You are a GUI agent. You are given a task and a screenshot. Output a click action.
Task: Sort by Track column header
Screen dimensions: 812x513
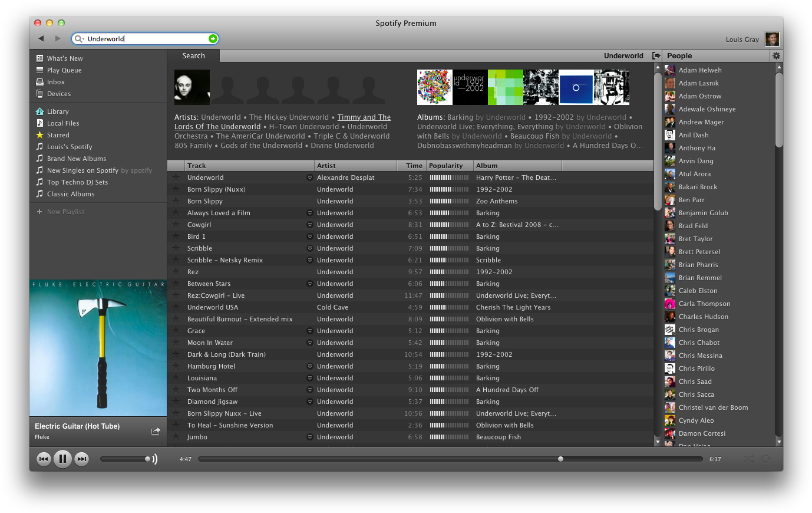tap(249, 166)
